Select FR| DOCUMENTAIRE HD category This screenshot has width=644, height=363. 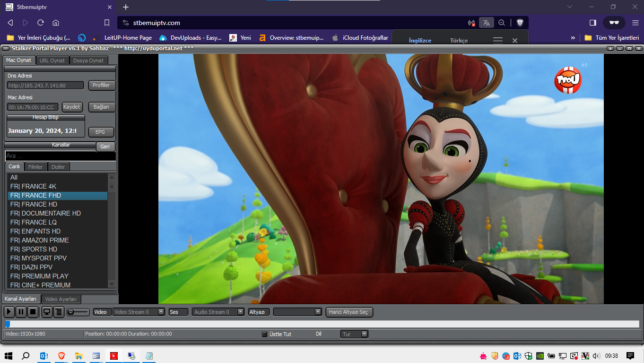(x=58, y=213)
